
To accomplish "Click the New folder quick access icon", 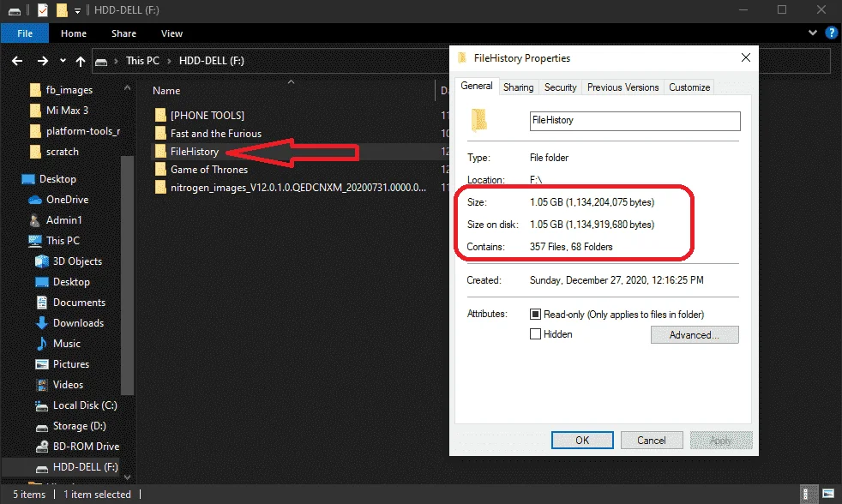I will click(63, 10).
